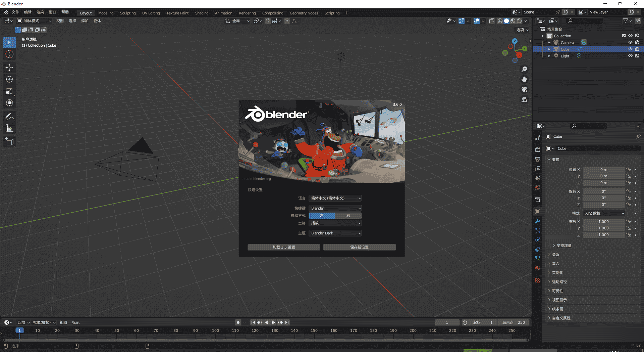Click the Select Box tool icon
This screenshot has height=352, width=644.
click(x=9, y=42)
